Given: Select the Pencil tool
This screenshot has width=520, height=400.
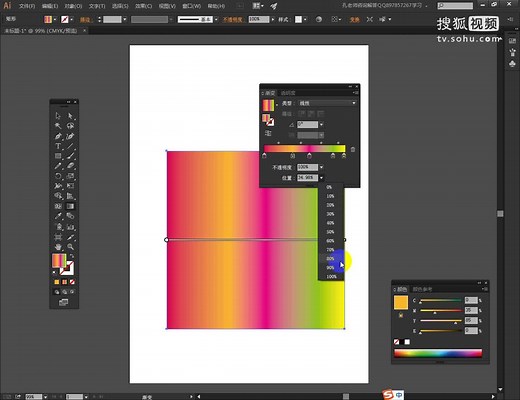Looking at the screenshot, I should tap(58, 166).
